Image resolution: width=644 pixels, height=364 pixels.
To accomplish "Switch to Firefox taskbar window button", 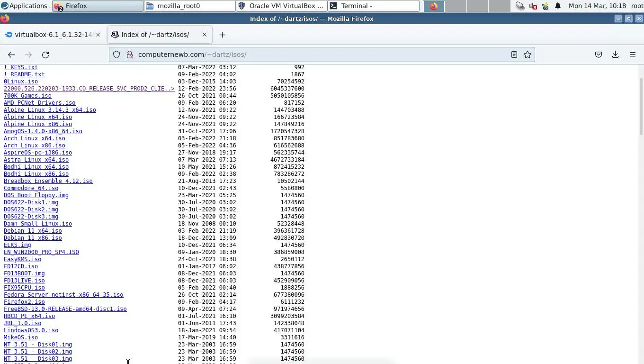I will [98, 6].
